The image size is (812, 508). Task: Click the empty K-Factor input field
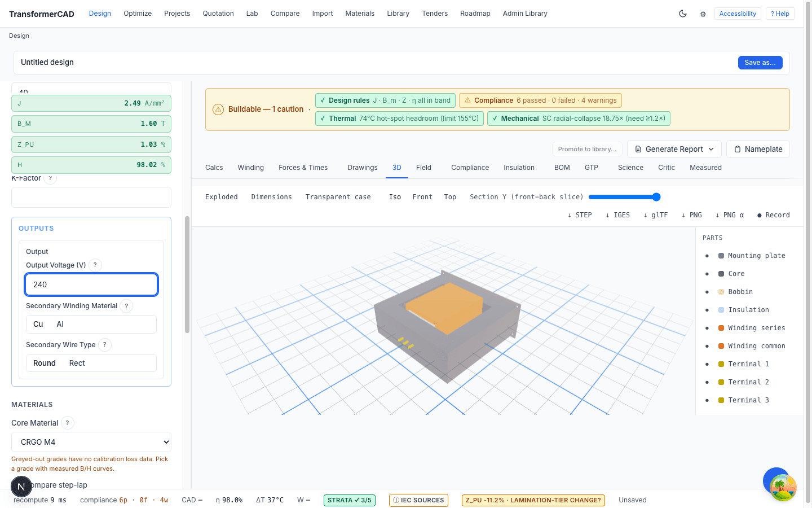(91, 198)
